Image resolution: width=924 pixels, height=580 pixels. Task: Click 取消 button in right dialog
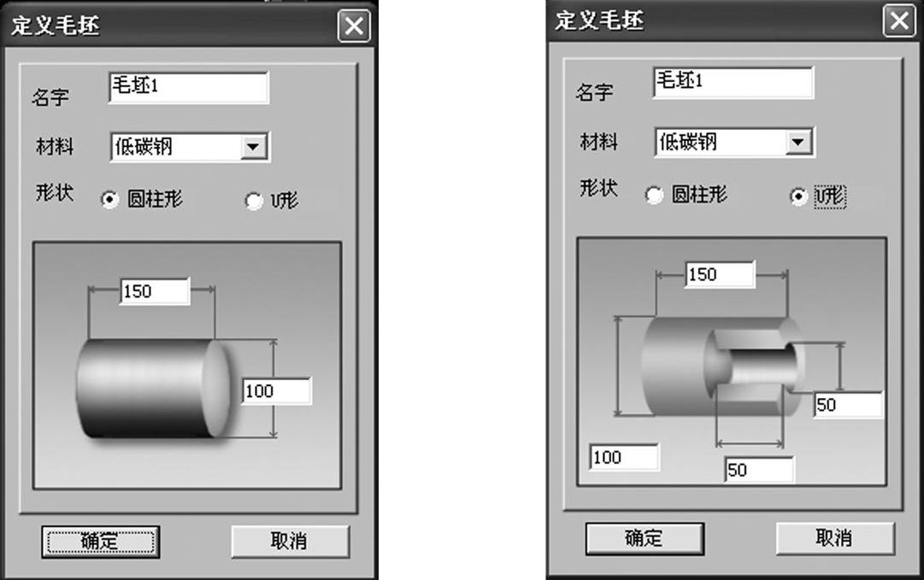point(835,537)
